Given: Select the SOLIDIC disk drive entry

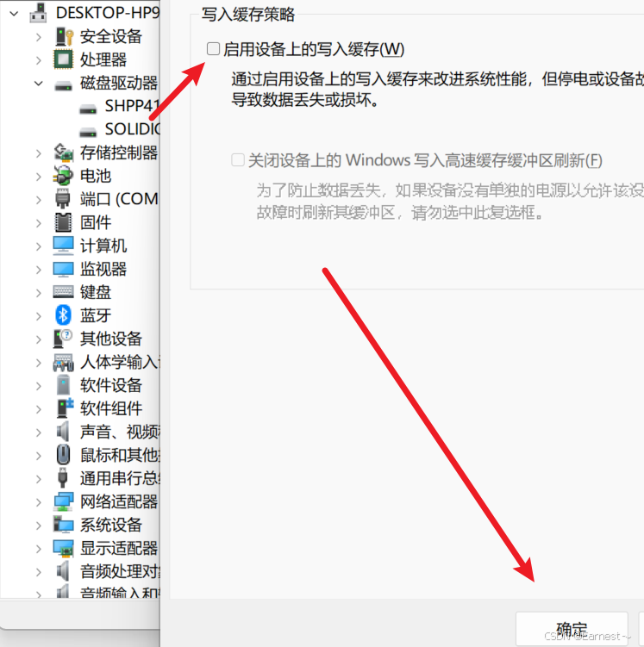Looking at the screenshot, I should tap(120, 129).
